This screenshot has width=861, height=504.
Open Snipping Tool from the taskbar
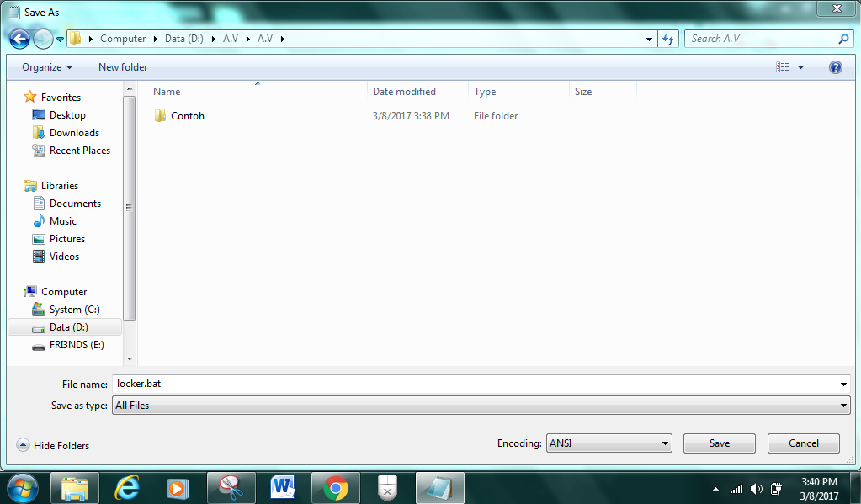231,488
